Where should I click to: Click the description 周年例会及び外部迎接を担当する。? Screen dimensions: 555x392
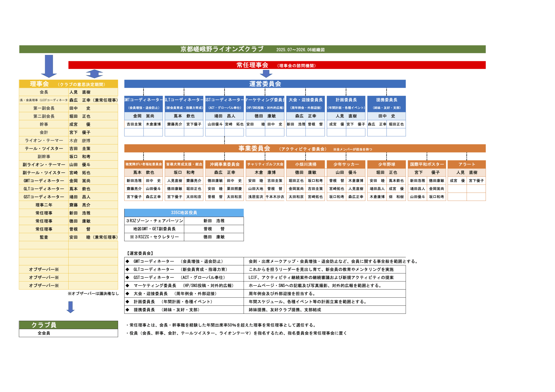coord(282,293)
